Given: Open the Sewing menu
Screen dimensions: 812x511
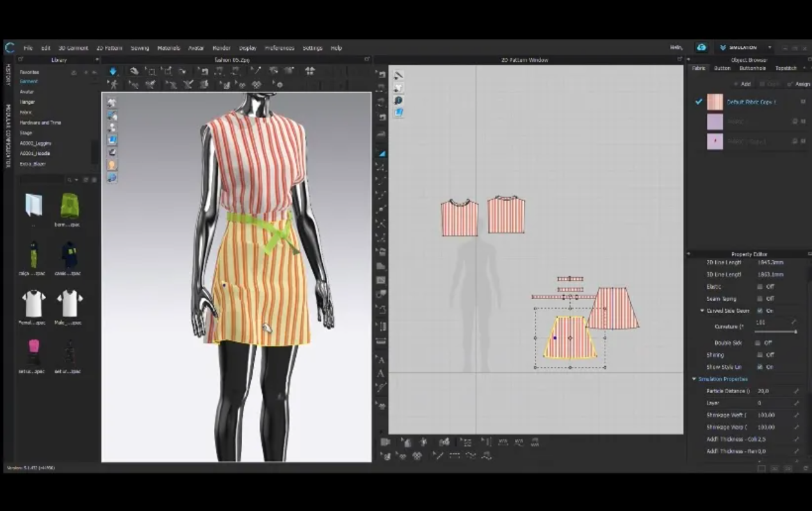Looking at the screenshot, I should (139, 47).
